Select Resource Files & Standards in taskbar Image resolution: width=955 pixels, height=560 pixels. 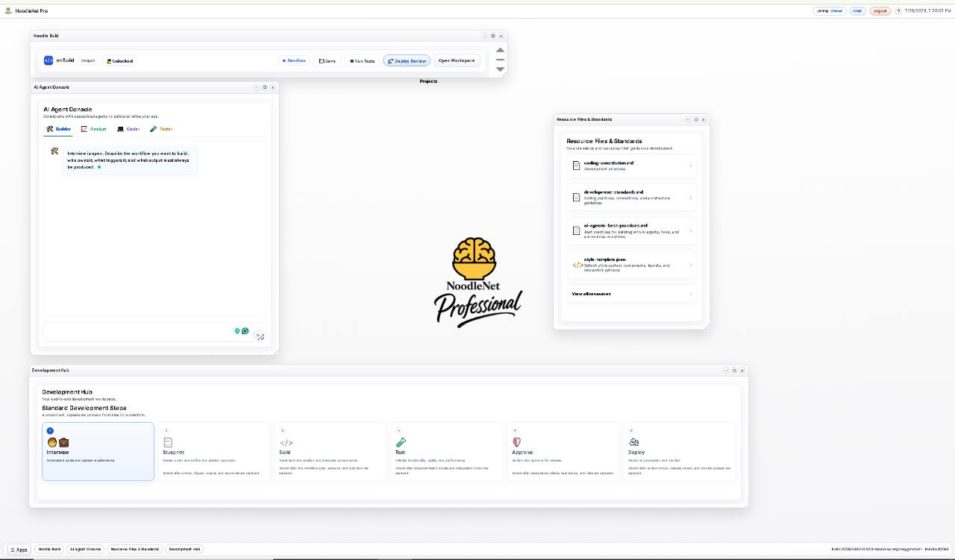pos(134,549)
